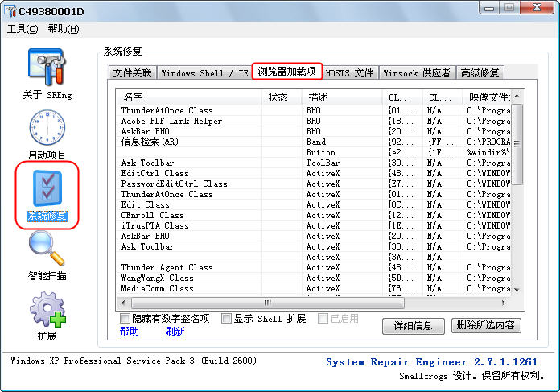
Task: Select the AskBar BHO row with BHO description
Action: pos(314,131)
